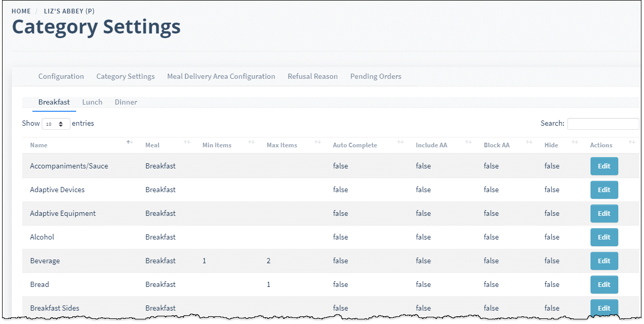Click Alcohol row Meal cell Breakfast
The height and width of the screenshot is (324, 644).
coord(160,237)
